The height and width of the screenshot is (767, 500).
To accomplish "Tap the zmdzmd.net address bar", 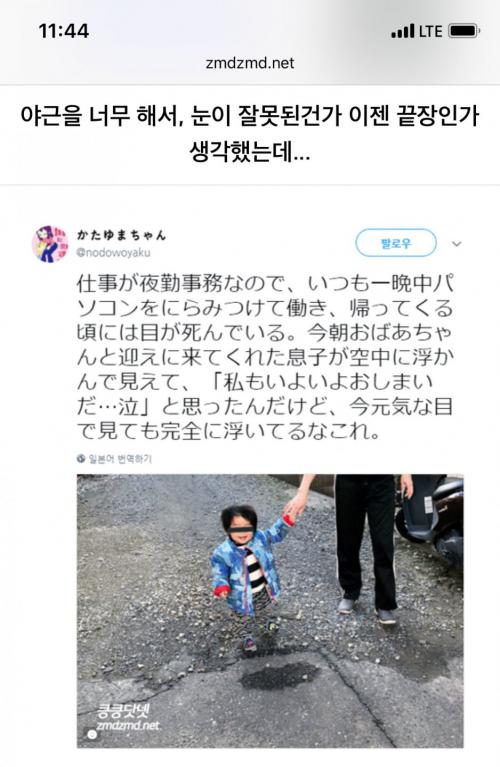I will coord(250,63).
